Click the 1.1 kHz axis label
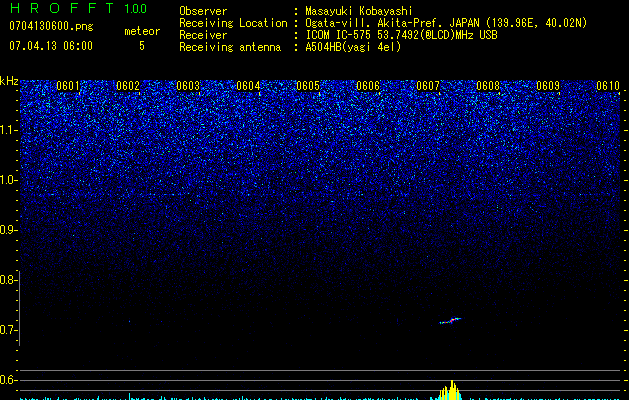629x400 pixels. click(8, 130)
